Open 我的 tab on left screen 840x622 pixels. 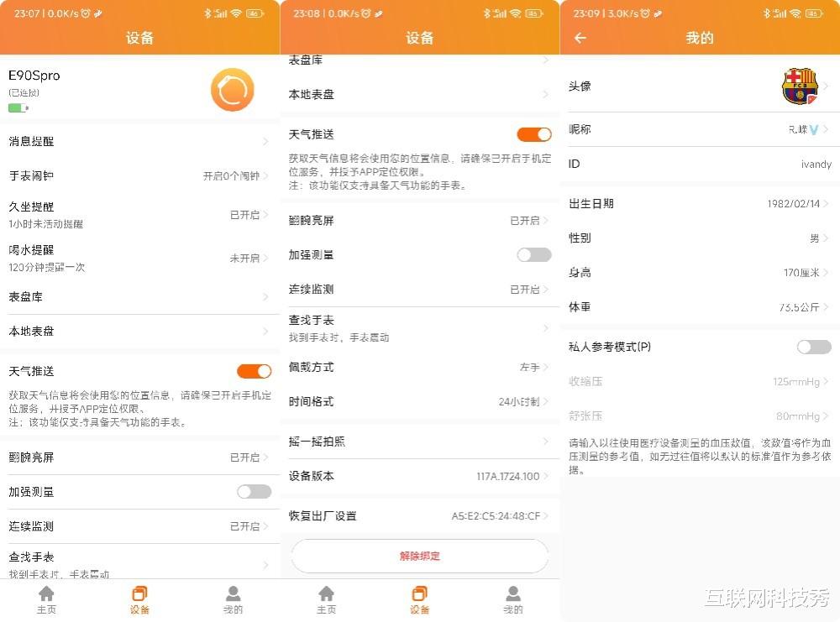coord(233,600)
